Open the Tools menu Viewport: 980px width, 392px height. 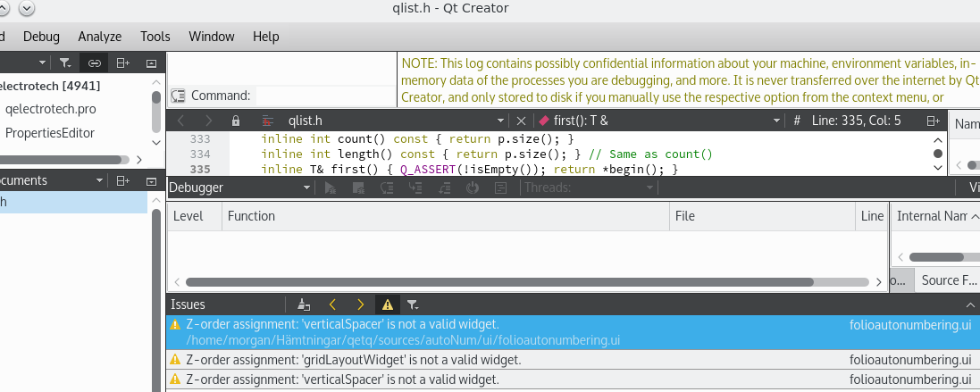click(x=155, y=37)
